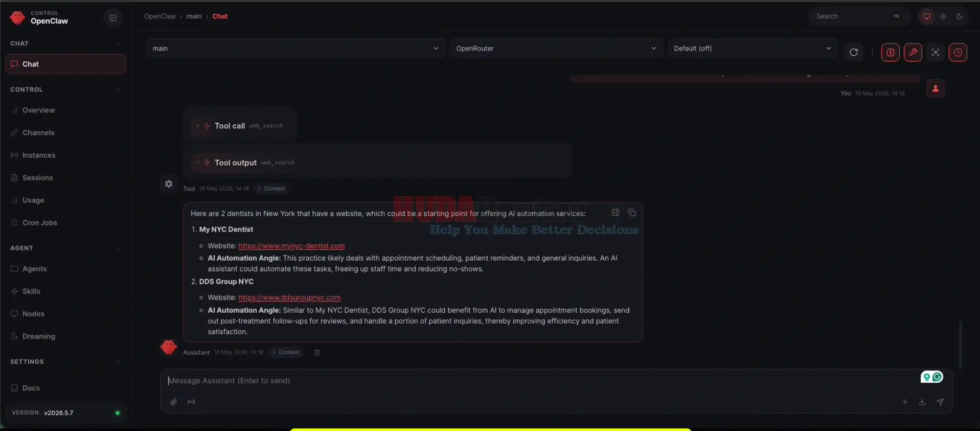980x431 pixels.
Task: Export the chat with download icon
Action: (922, 402)
